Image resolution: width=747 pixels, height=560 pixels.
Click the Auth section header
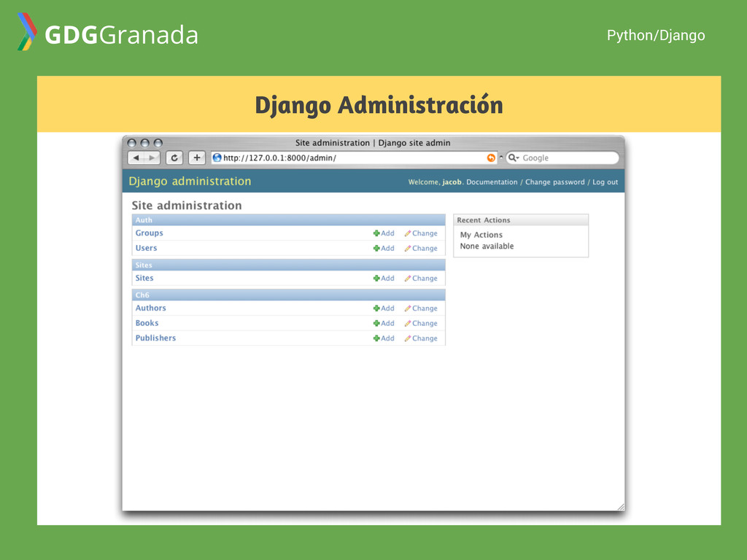tap(289, 220)
